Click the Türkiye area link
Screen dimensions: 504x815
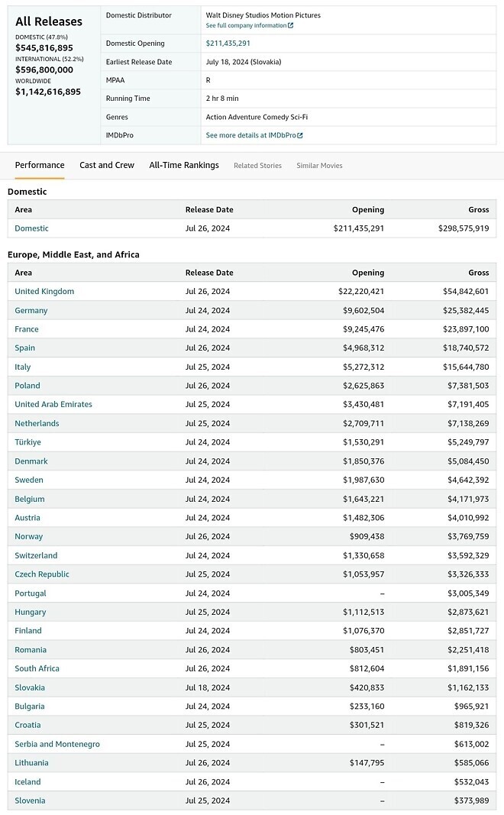click(28, 442)
